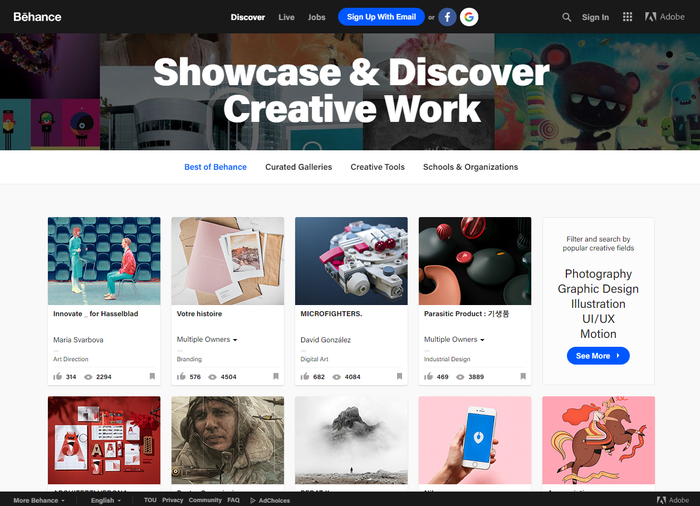Sign up using the Google icon
Viewport: 700px width, 506px height.
coord(469,17)
